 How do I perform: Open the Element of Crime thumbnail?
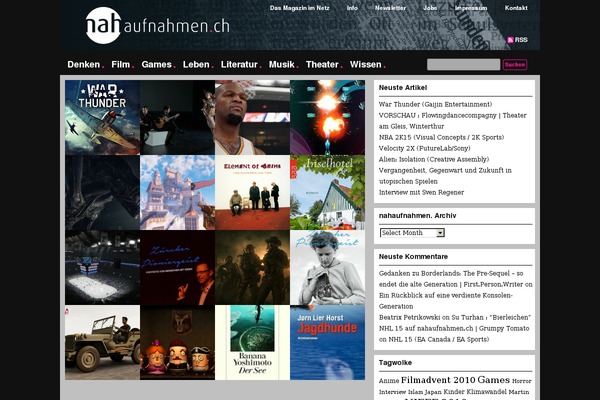[x=253, y=193]
